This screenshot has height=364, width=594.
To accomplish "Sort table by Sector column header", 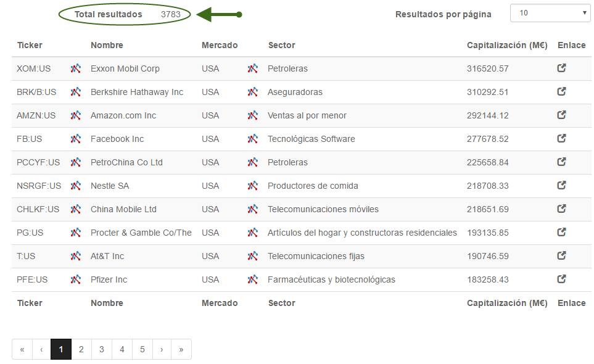I will click(281, 45).
